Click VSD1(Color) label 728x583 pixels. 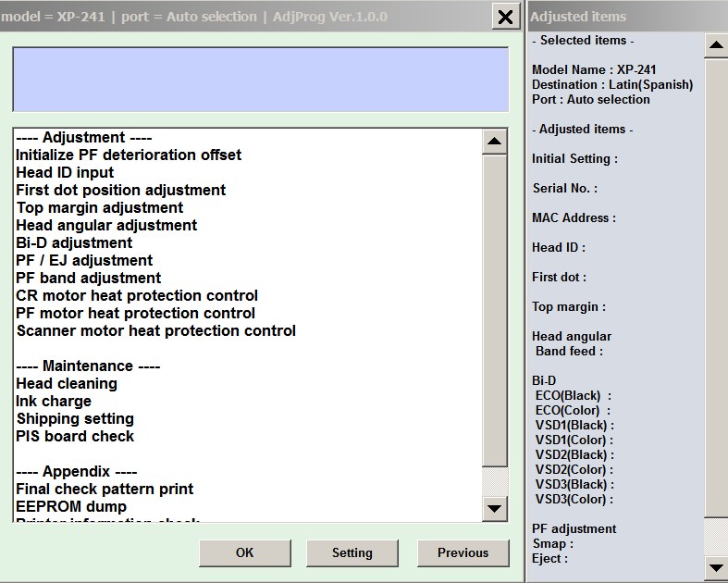pos(574,440)
